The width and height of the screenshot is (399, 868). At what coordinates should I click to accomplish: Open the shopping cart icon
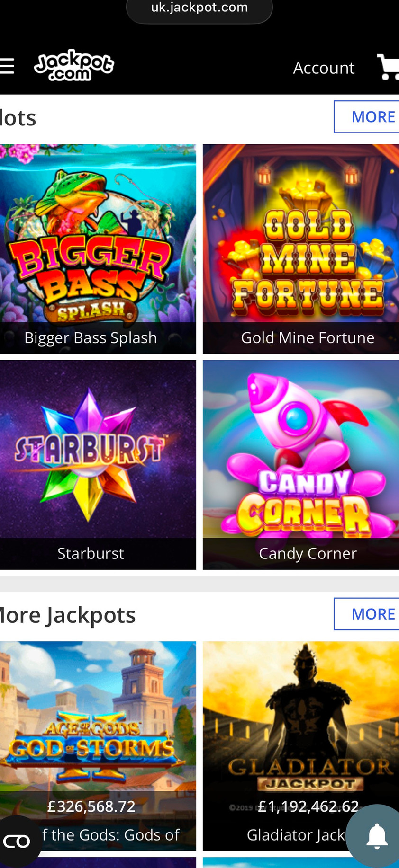pyautogui.click(x=388, y=67)
